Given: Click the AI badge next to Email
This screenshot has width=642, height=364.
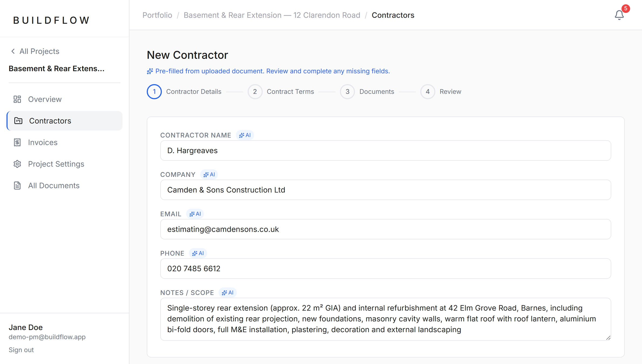Looking at the screenshot, I should point(195,214).
